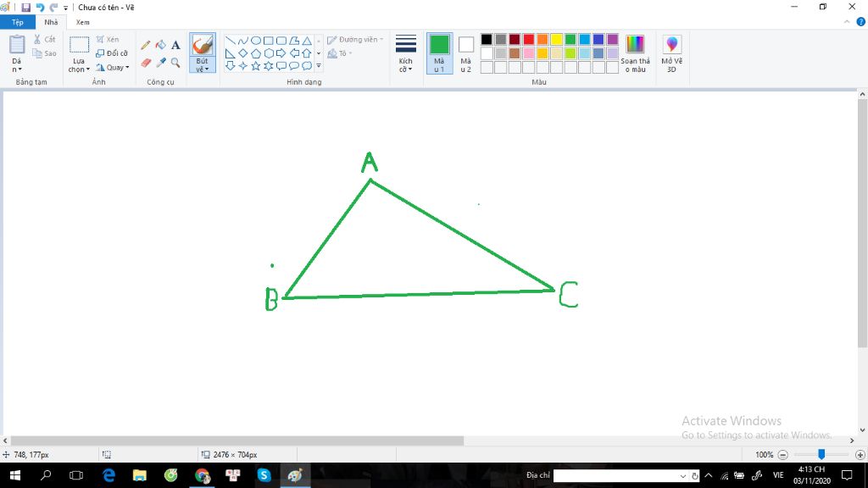
Task: Select the Right arrow shape
Action: (281, 53)
